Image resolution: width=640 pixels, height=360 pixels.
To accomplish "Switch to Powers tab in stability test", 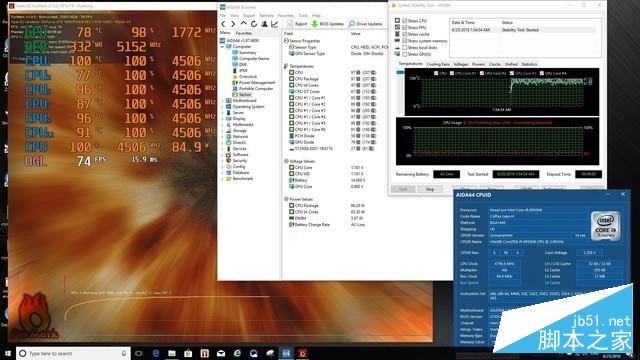I will pyautogui.click(x=478, y=64).
